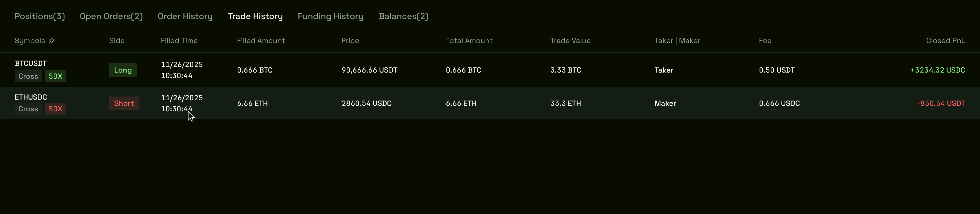Click the Taker | Maker column header
The height and width of the screenshot is (214, 980).
(x=677, y=41)
